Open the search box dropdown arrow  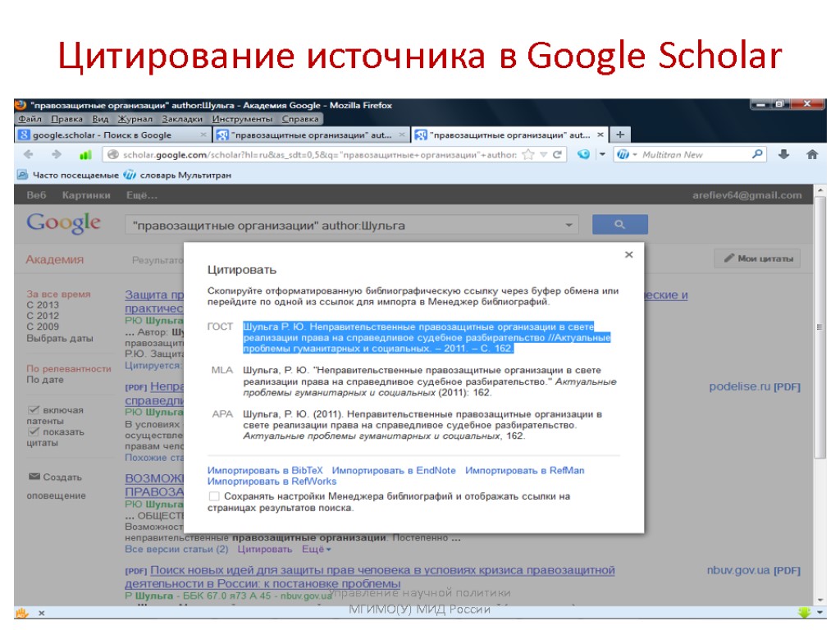point(569,225)
